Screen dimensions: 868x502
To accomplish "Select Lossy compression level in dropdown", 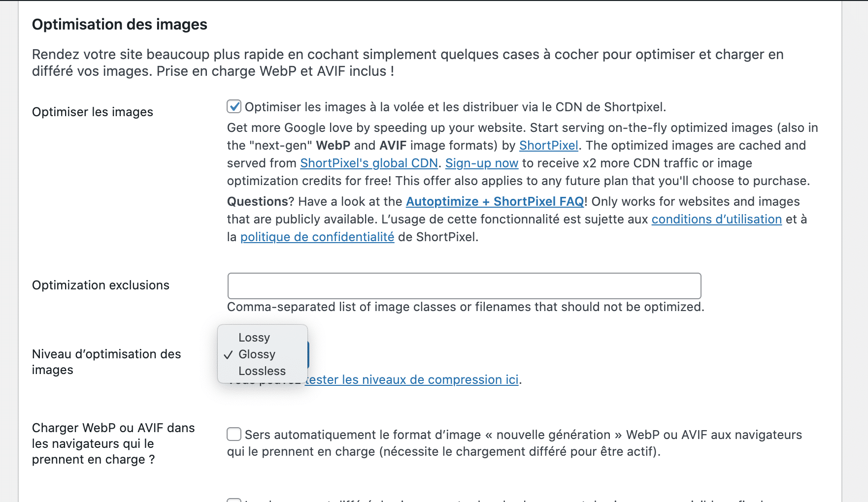I will (254, 337).
